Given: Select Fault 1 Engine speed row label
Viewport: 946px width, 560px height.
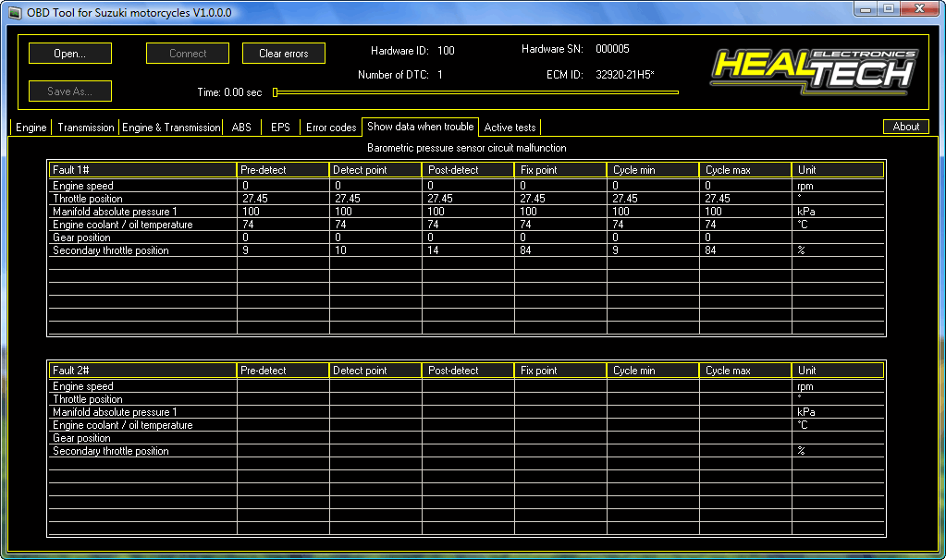Looking at the screenshot, I should click(82, 186).
